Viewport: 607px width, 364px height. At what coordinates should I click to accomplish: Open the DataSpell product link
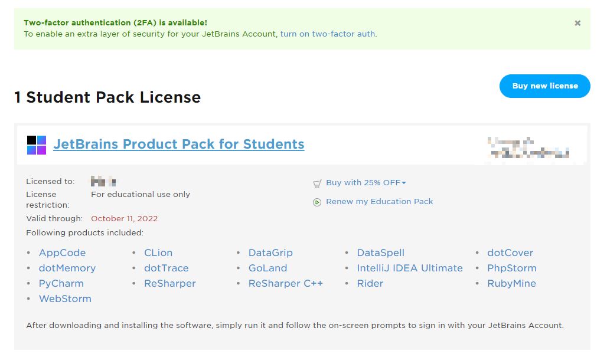click(x=380, y=252)
